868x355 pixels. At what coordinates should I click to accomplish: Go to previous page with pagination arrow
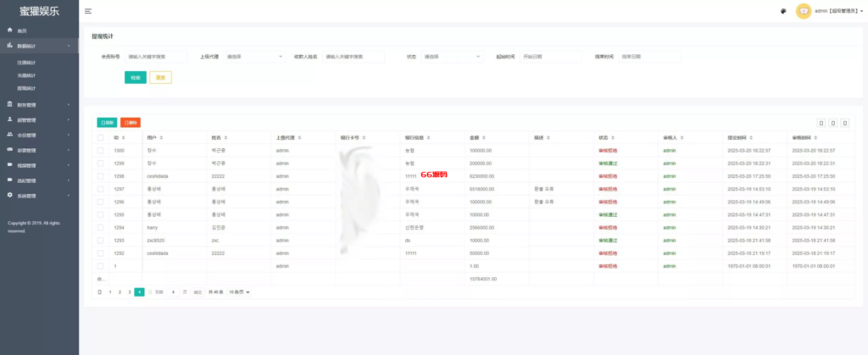[100, 292]
